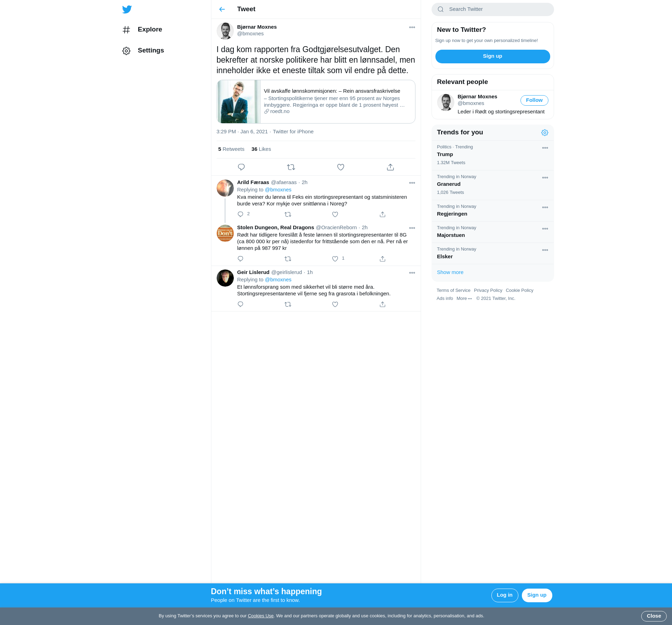The height and width of the screenshot is (625, 672).
Task: Share Stolen Dungeon, Real Dragons' reply
Action: [x=383, y=259]
